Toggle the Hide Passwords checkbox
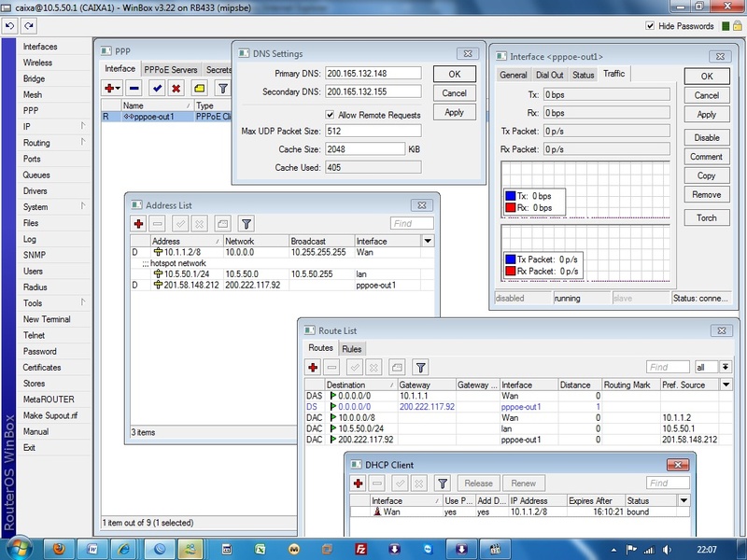This screenshot has height=560, width=747. 650,26
